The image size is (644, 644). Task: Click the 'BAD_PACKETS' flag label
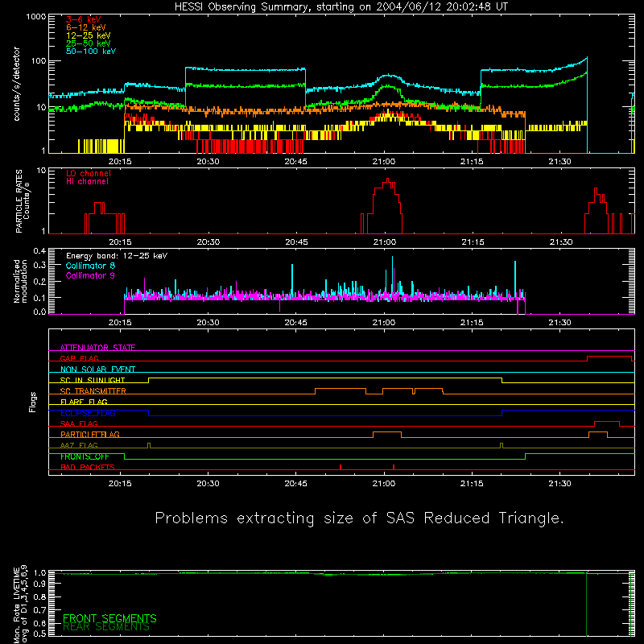pyautogui.click(x=88, y=467)
